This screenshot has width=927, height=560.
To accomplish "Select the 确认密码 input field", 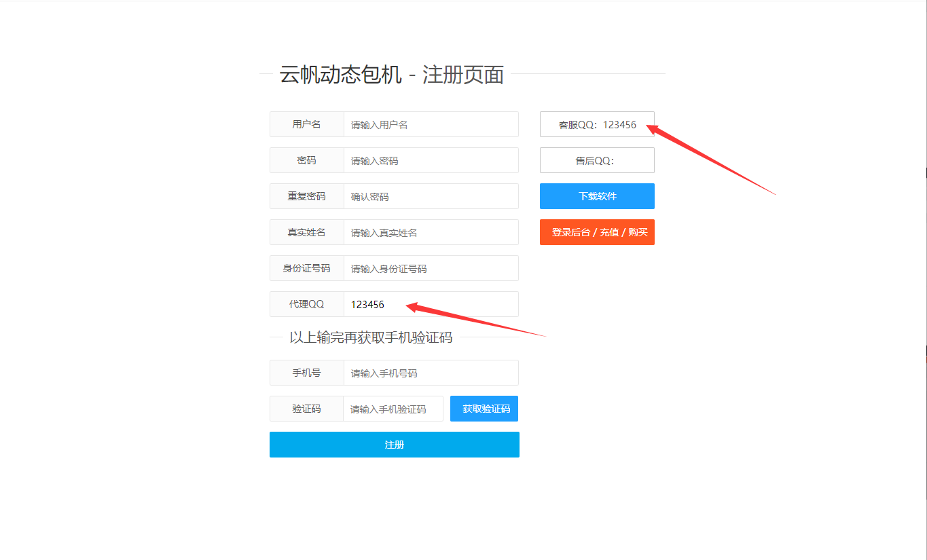I will (x=431, y=196).
